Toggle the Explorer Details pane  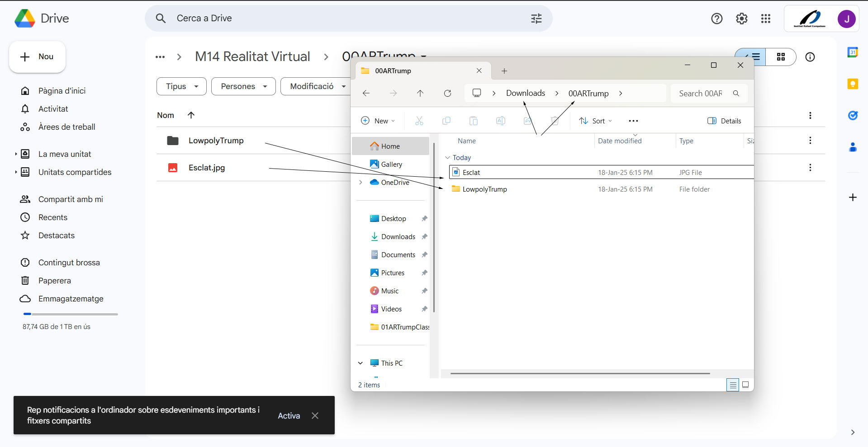click(x=724, y=121)
